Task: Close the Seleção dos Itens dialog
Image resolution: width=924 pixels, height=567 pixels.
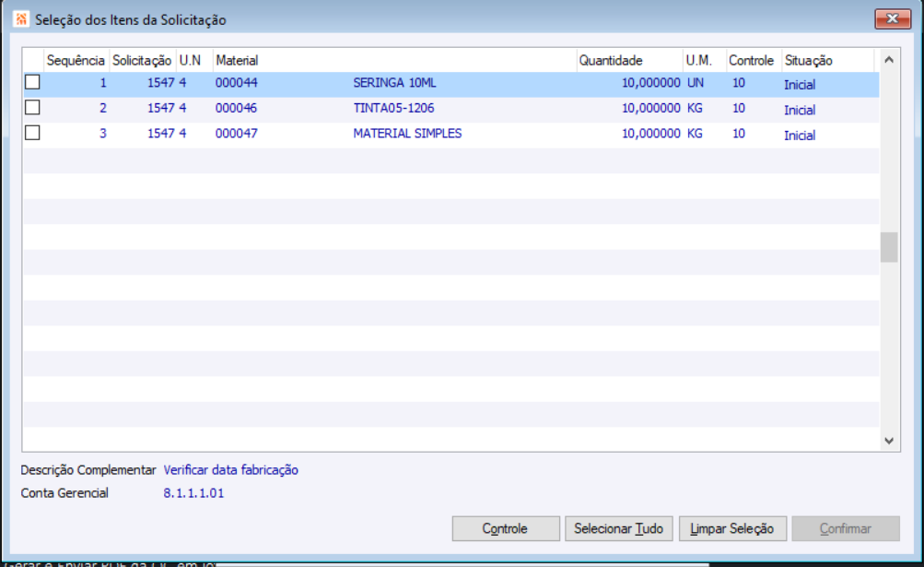Action: point(893,18)
